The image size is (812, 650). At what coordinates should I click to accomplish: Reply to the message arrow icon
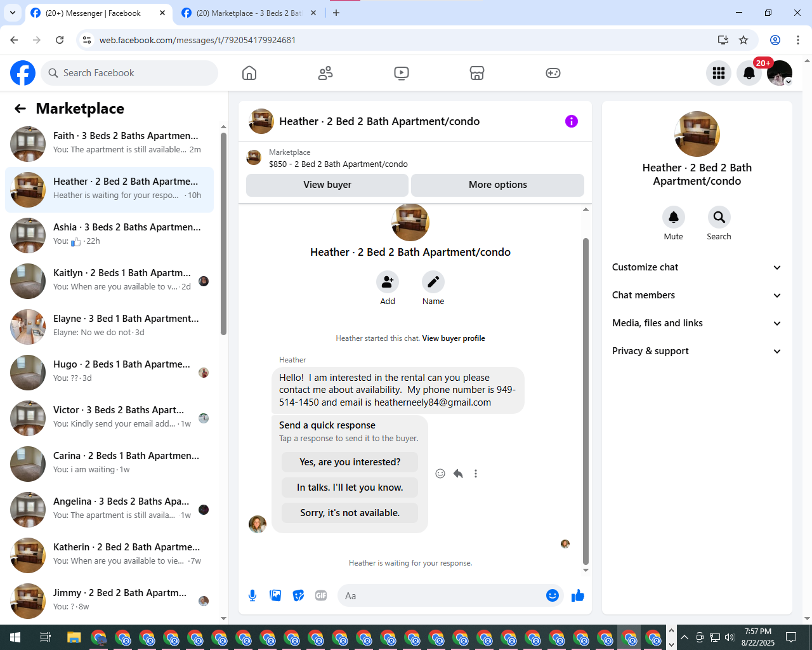tap(458, 474)
